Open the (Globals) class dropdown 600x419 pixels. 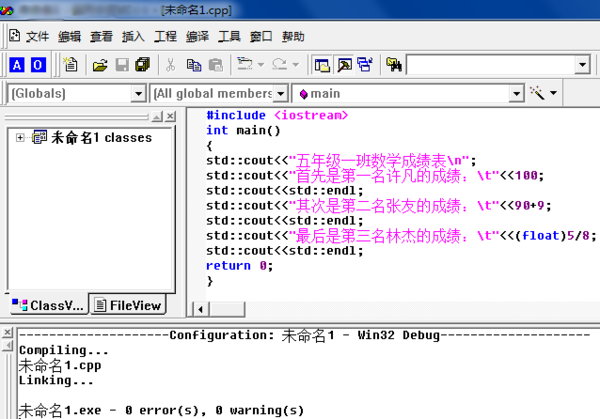pyautogui.click(x=138, y=93)
